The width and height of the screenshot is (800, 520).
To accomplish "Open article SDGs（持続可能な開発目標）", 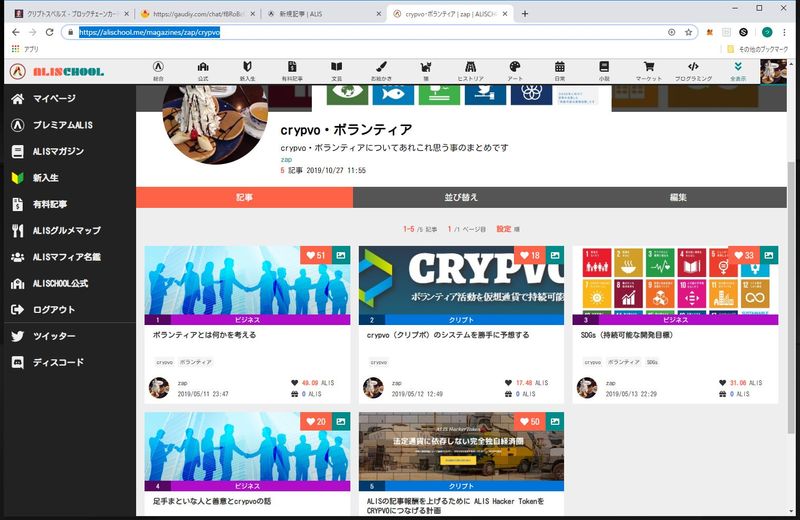I will 627,335.
